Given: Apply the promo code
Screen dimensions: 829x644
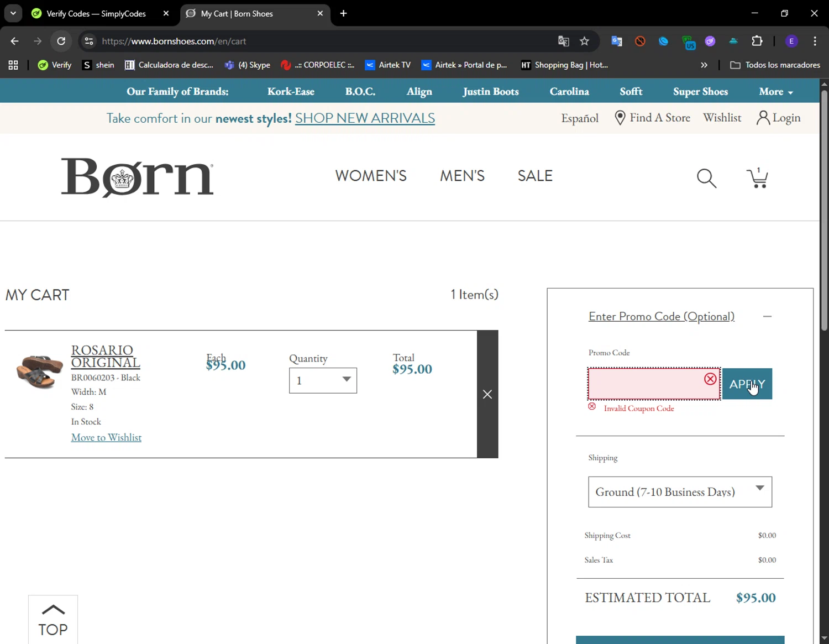Looking at the screenshot, I should tap(747, 384).
